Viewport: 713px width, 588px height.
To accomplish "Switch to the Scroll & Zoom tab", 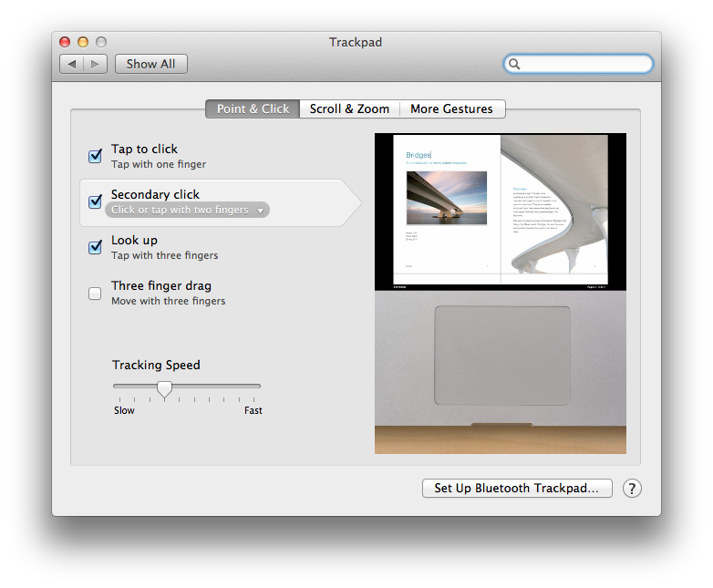I will pyautogui.click(x=349, y=109).
